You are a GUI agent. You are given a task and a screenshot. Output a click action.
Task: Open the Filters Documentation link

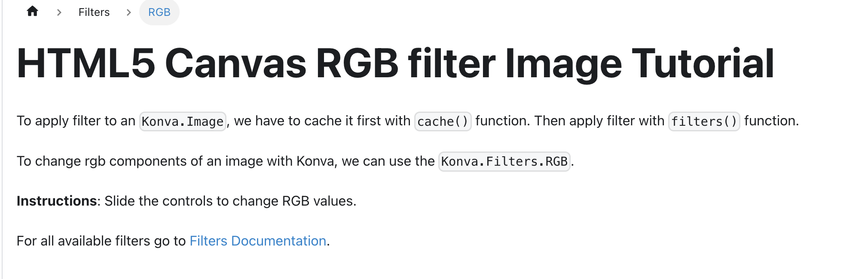point(258,241)
